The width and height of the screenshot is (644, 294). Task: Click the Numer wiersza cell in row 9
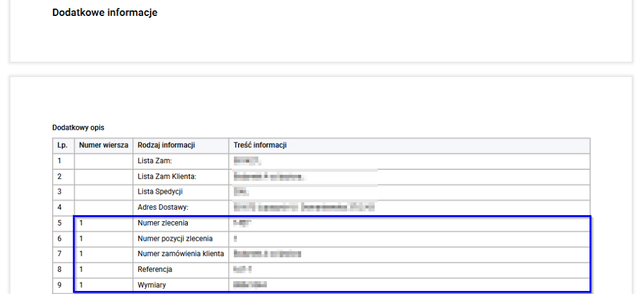(103, 285)
